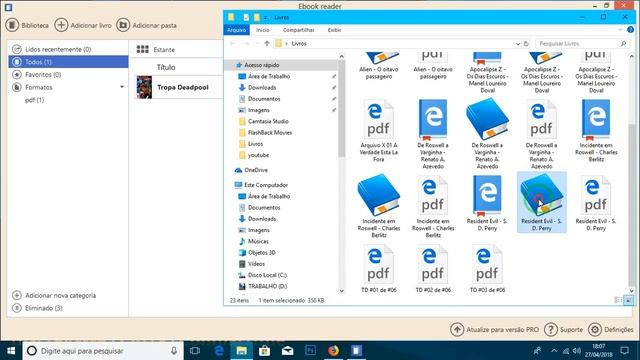Click the Explorer back arrow
Image resolution: width=640 pixels, height=360 pixels.
tap(233, 43)
